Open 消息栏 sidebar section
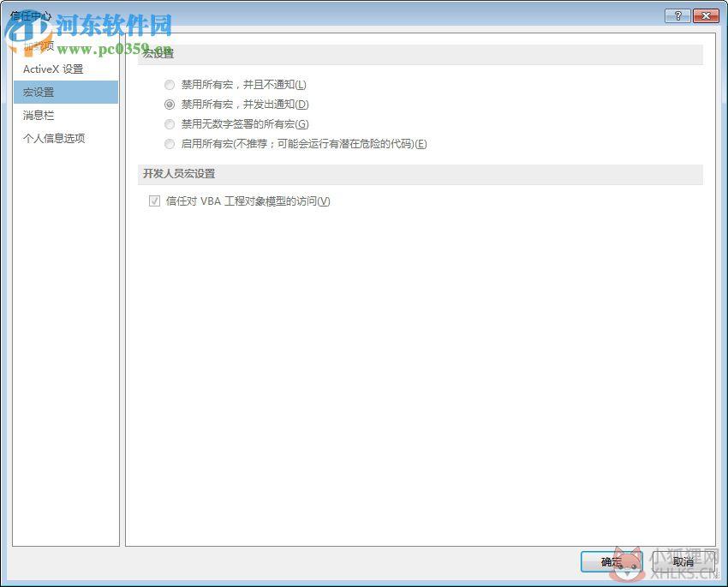The height and width of the screenshot is (587, 728). [66, 115]
